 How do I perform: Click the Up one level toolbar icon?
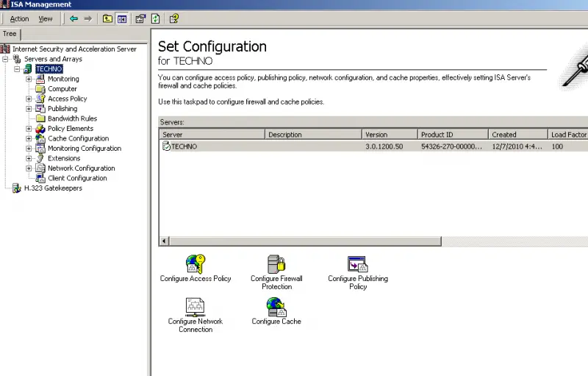[x=107, y=18]
